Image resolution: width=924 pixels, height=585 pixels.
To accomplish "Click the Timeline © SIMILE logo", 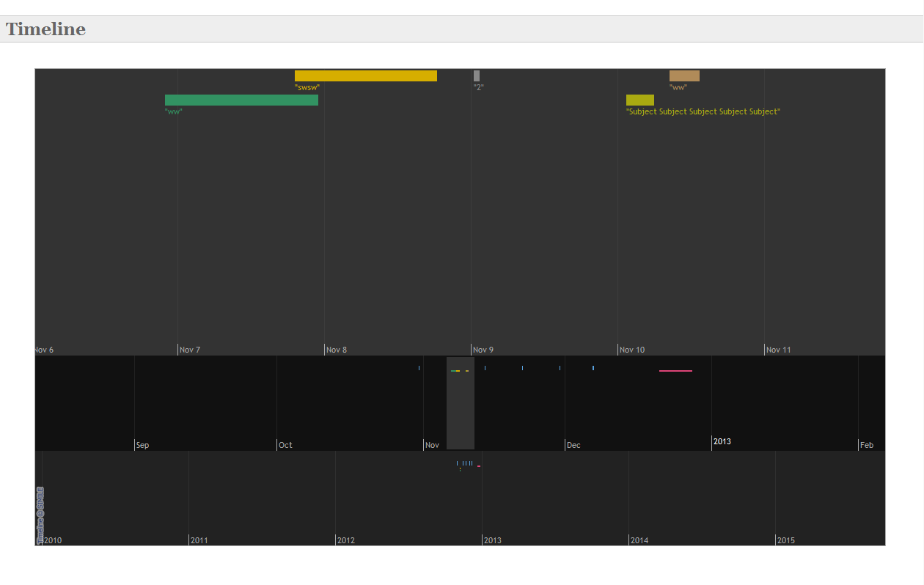I will pos(40,515).
